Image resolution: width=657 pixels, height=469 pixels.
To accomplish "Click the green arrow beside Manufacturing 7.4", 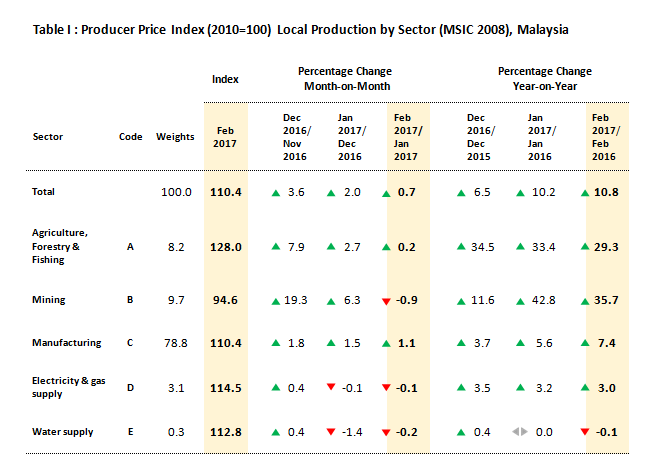I will click(586, 343).
